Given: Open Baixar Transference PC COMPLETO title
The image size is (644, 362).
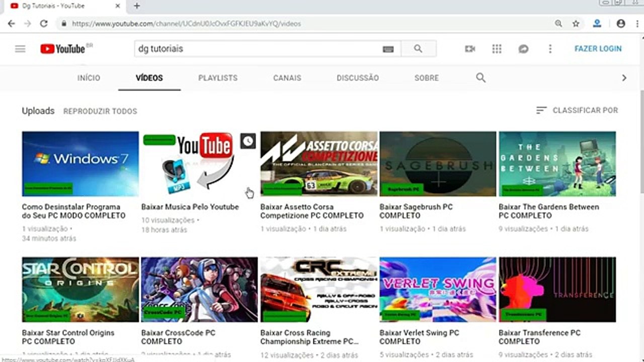Looking at the screenshot, I should tap(539, 337).
